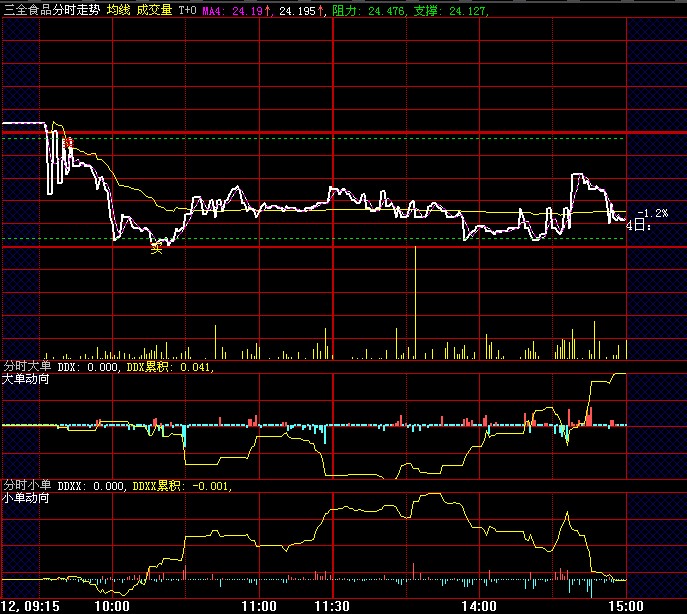Click the 15:00 time axis label
The image size is (687, 614).
tap(626, 607)
